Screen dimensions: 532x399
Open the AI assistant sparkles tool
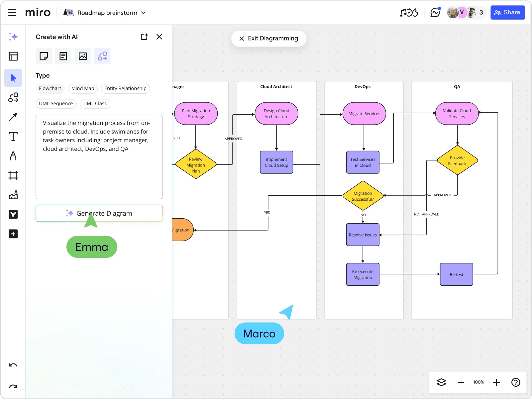[x=13, y=37]
